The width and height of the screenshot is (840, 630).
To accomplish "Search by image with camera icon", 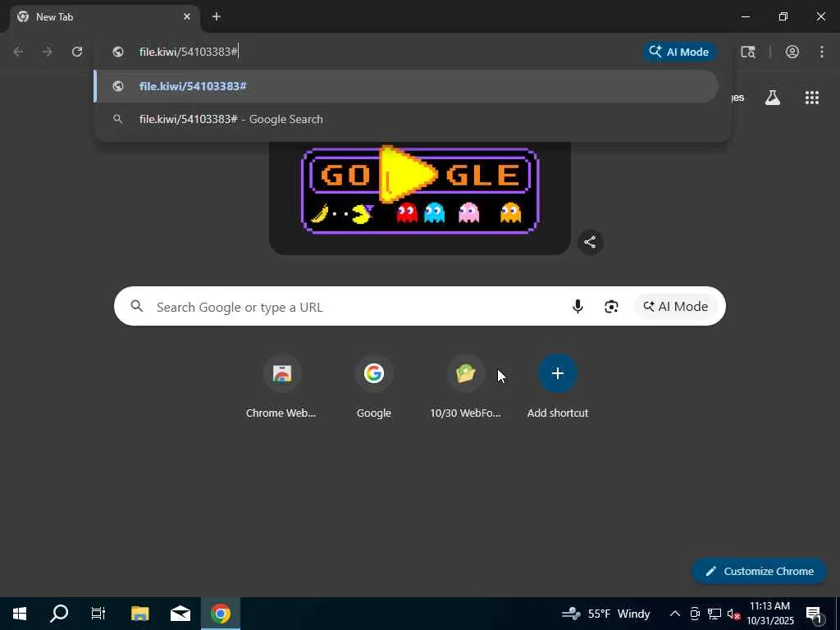I will pos(611,307).
